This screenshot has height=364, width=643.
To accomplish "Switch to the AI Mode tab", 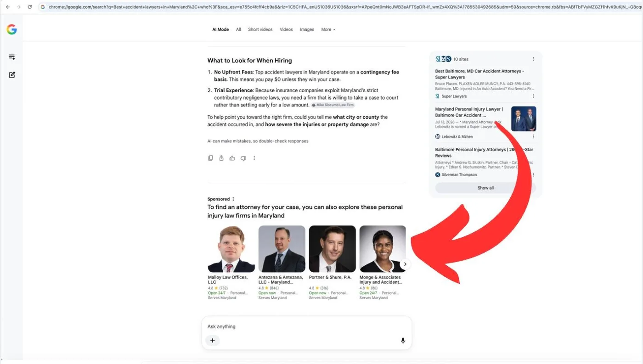I will (220, 29).
